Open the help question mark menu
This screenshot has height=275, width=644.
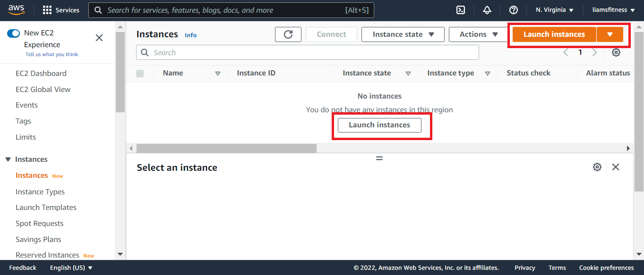click(514, 10)
